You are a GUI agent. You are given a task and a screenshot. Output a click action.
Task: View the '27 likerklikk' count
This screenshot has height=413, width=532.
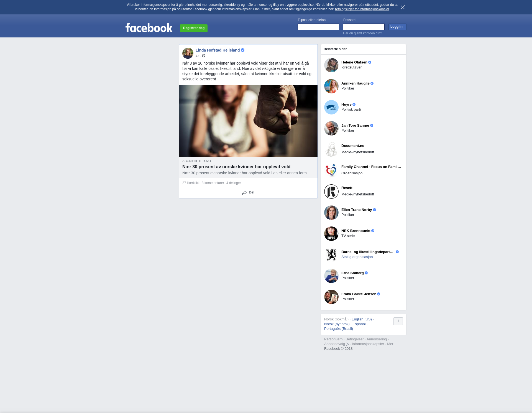click(x=191, y=183)
